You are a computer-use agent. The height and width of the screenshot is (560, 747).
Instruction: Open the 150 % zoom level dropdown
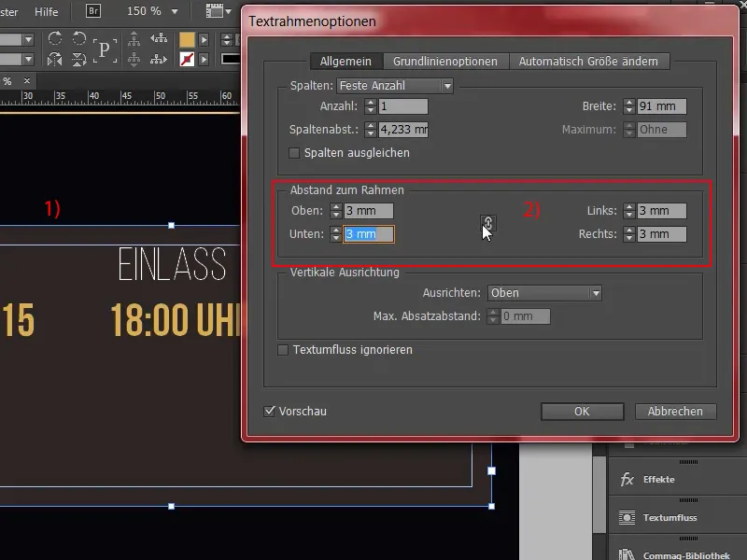click(x=175, y=11)
